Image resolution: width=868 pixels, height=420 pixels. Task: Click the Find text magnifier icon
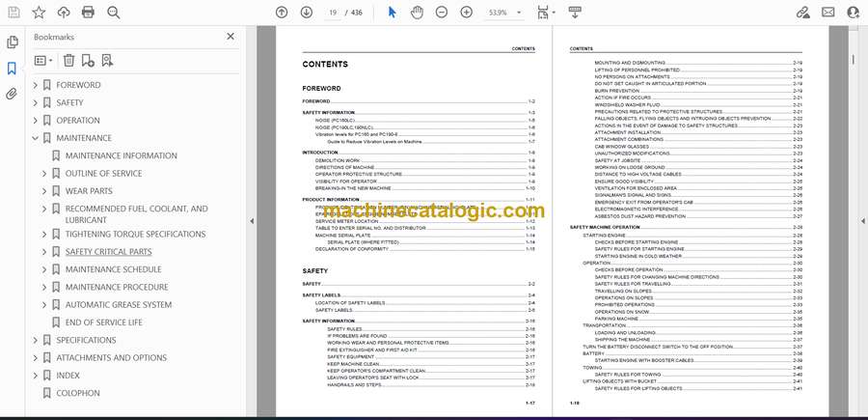pyautogui.click(x=114, y=13)
